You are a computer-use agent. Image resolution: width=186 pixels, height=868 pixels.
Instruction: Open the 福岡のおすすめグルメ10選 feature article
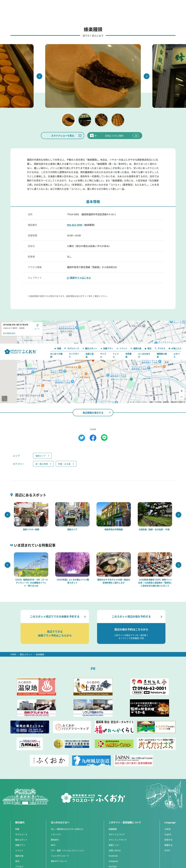pos(113,568)
